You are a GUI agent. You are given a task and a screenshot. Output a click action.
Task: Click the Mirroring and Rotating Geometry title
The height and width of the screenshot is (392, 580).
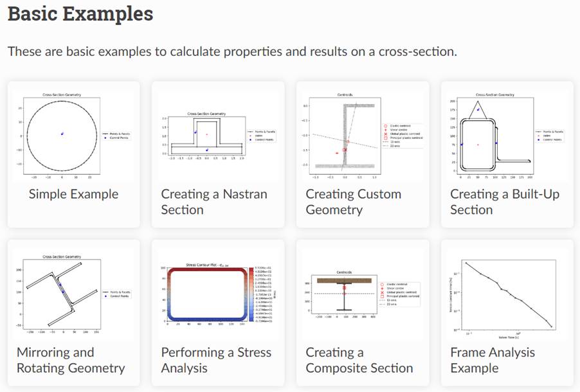pyautogui.click(x=71, y=361)
